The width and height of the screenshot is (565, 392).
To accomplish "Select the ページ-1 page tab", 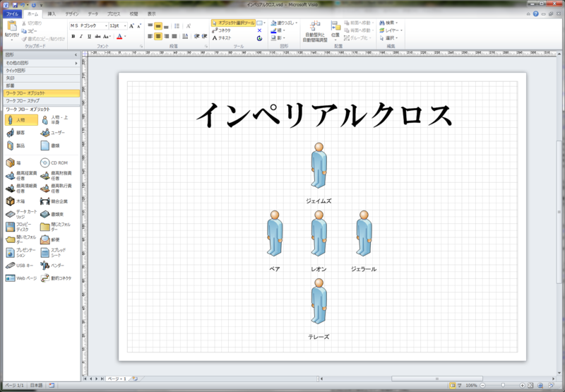I will tap(118, 379).
